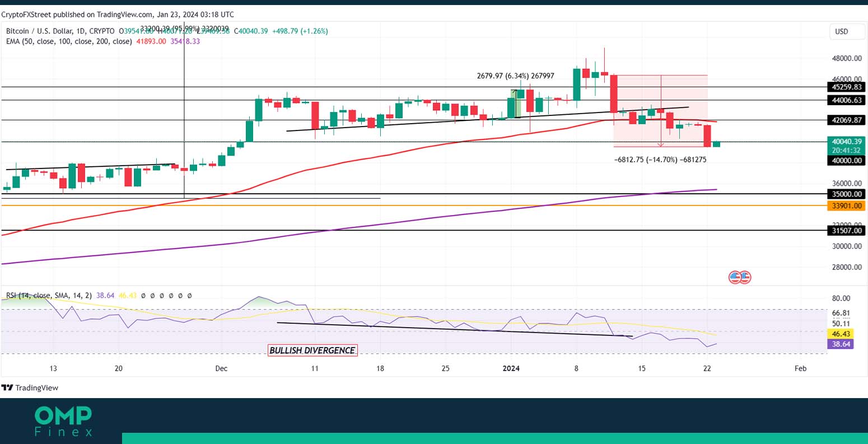Screen dimensions: 868x444
Task: Select the RSI (14, close, SMA, 14, 2) legend
Action: click(49, 295)
